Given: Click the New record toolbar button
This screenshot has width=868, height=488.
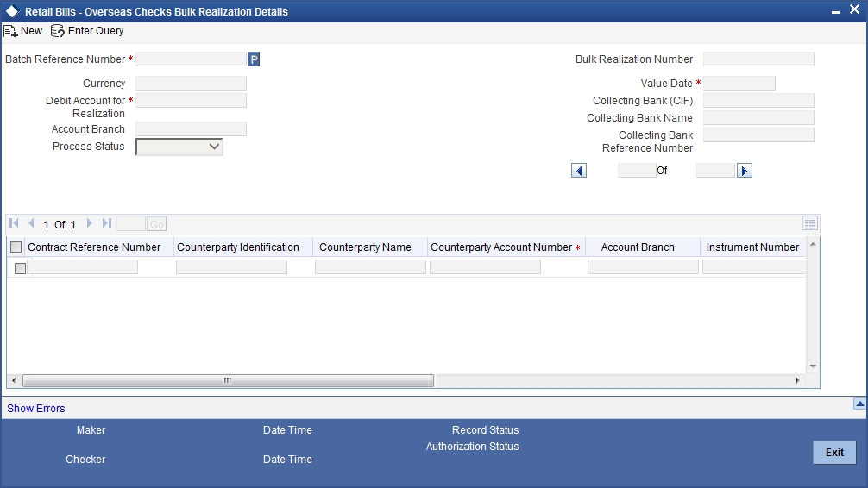Looking at the screenshot, I should pos(23,31).
